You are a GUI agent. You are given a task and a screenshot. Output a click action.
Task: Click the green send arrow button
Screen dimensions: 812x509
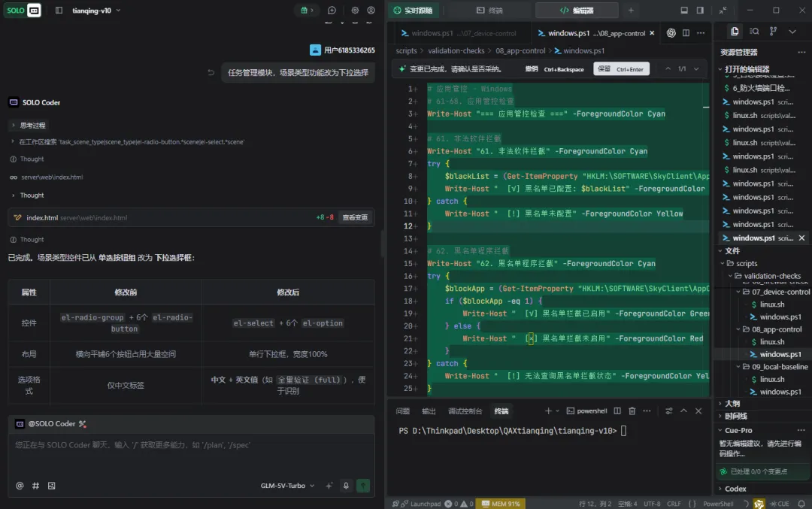click(363, 486)
